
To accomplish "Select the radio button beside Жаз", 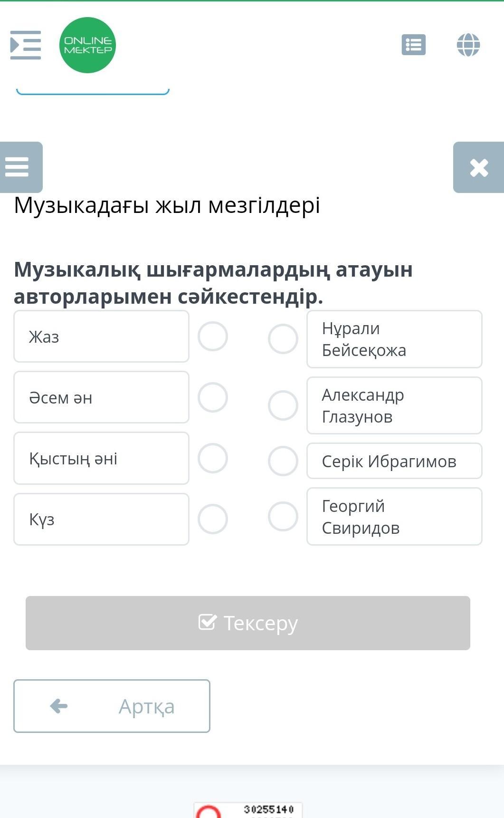I will pos(213,337).
